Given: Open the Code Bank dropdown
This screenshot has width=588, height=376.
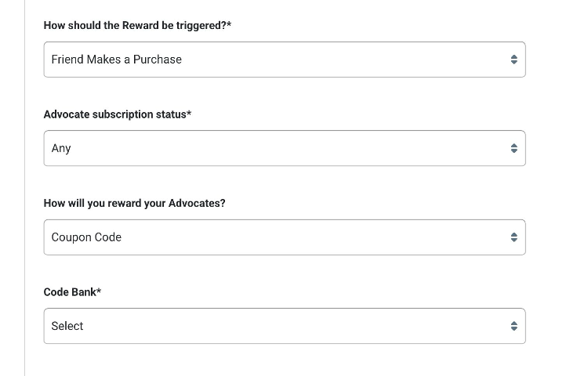Looking at the screenshot, I should coord(284,326).
